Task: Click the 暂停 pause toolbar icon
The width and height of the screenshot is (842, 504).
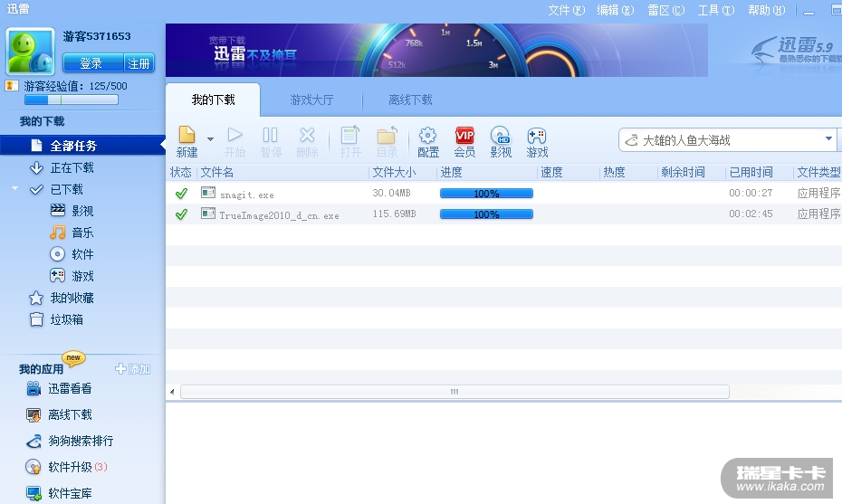Action: [271, 142]
